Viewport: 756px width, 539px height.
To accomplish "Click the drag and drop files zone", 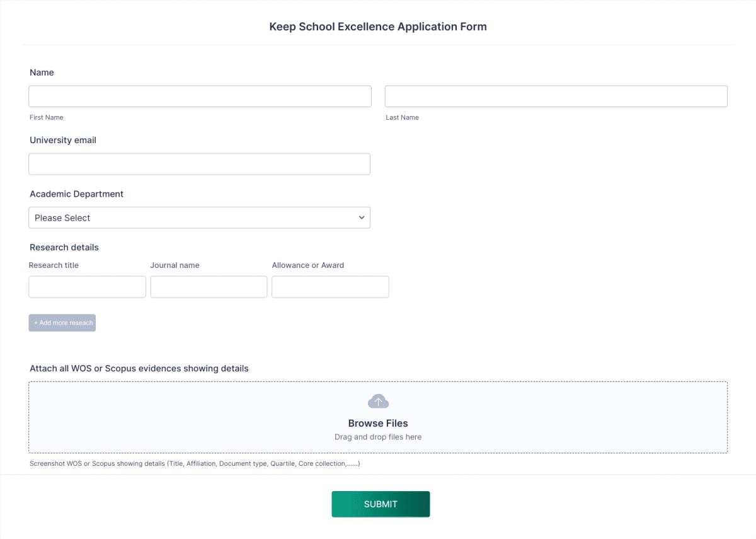I will [x=378, y=436].
